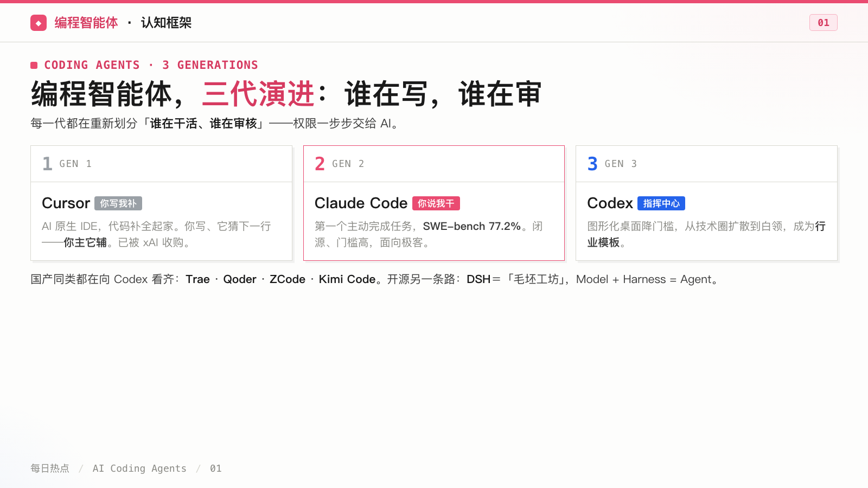
Task: Select the Codex description ending 行业模板
Action: point(706,234)
